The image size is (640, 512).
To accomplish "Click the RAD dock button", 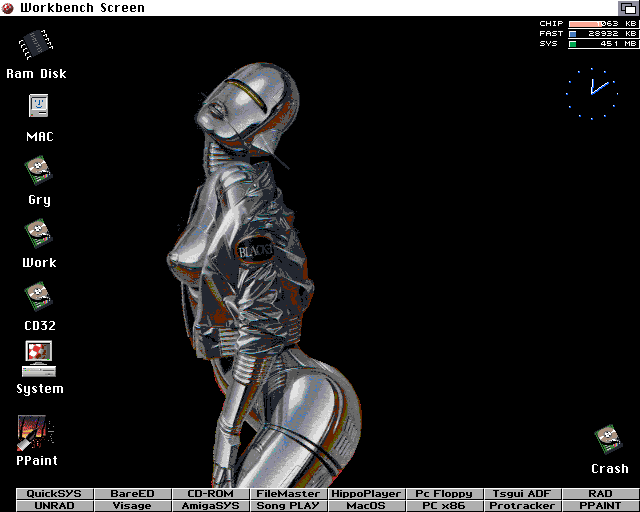I will (600, 494).
